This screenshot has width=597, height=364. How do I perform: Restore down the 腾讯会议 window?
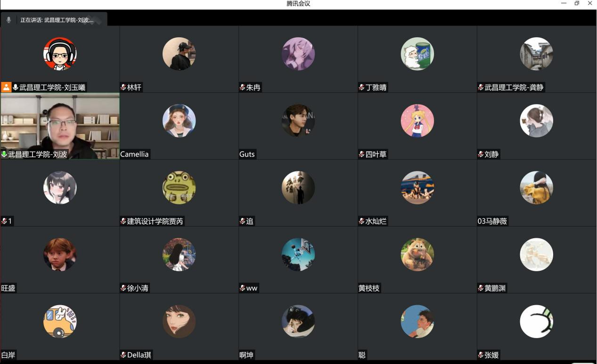pyautogui.click(x=577, y=3)
